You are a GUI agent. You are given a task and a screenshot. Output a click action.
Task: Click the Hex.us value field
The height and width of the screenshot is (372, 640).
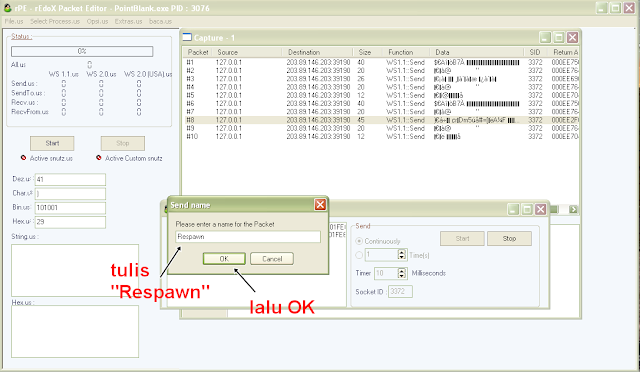[70, 222]
